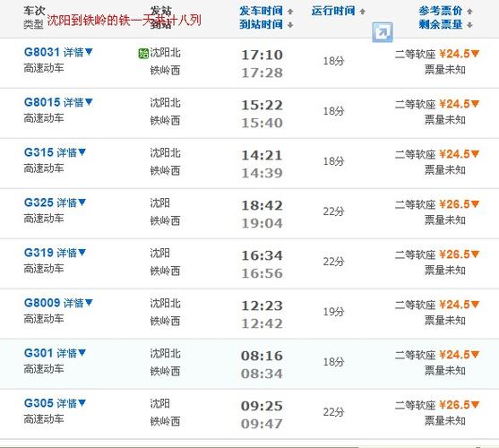499x448 pixels.
Task: Click 铁岭西 destination in G301 row
Action: tap(165, 371)
